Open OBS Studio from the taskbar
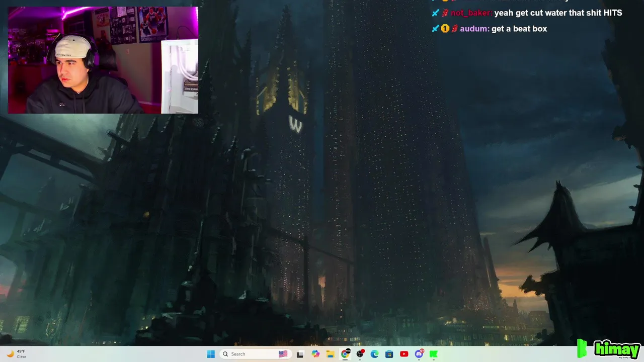The image size is (644, 362). click(360, 354)
